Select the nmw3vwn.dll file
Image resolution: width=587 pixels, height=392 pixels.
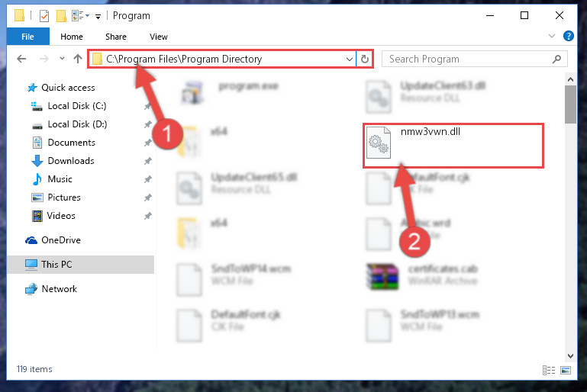point(453,146)
